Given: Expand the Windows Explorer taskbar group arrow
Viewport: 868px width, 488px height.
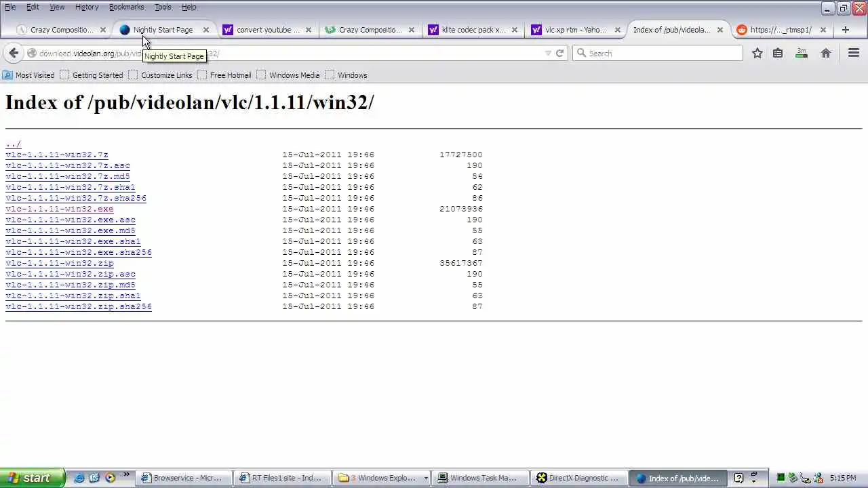Looking at the screenshot, I should pos(426,478).
